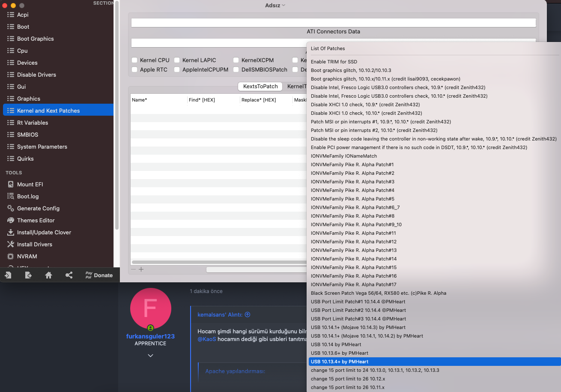Expand user menu chevron under furkansguler123
The width and height of the screenshot is (561, 392).
[150, 356]
